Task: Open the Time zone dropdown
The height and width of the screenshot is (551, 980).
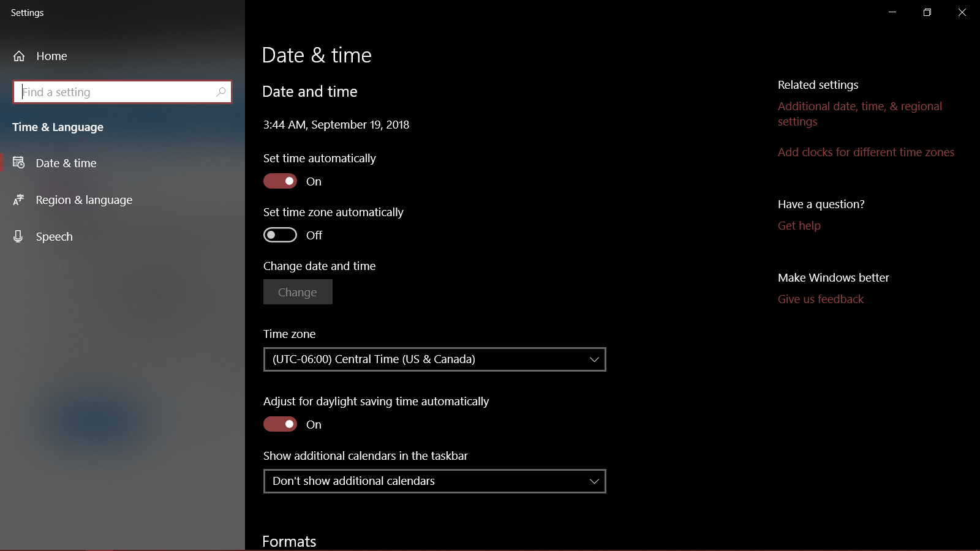Action: click(x=435, y=359)
